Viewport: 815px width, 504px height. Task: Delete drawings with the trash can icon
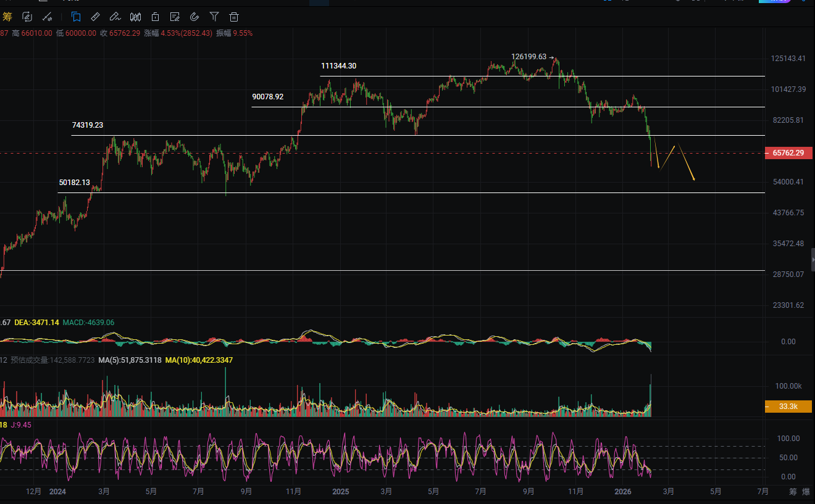[234, 17]
